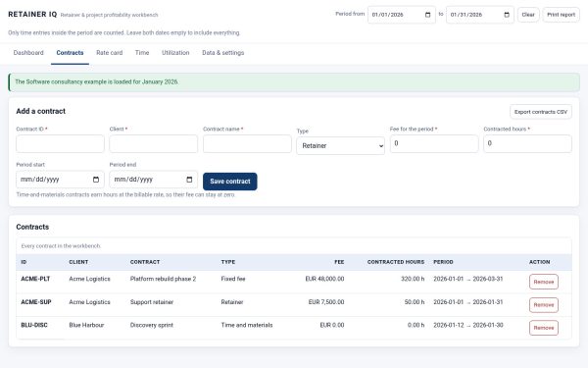
Task: Click the EUR 7,500.00 fee value
Action: click(x=326, y=302)
